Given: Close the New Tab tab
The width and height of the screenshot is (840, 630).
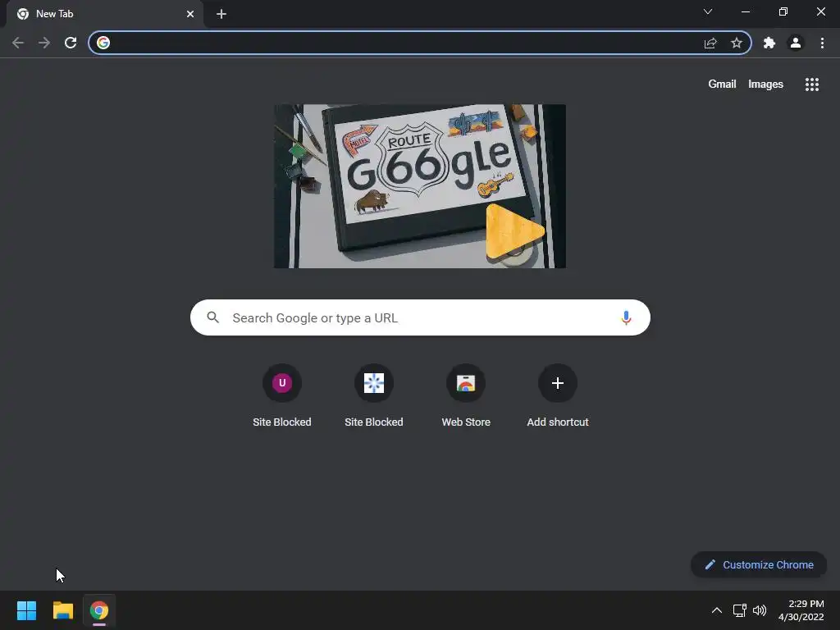Looking at the screenshot, I should click(x=190, y=14).
